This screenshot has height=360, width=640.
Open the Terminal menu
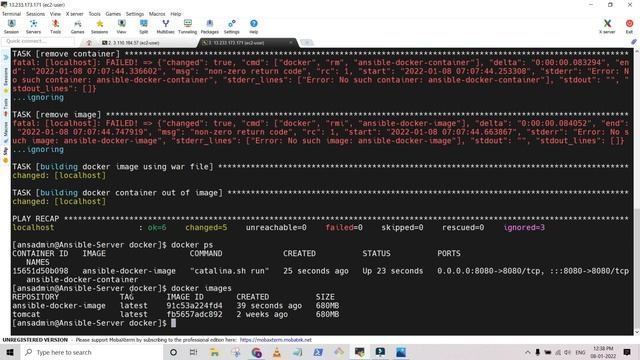(x=11, y=14)
